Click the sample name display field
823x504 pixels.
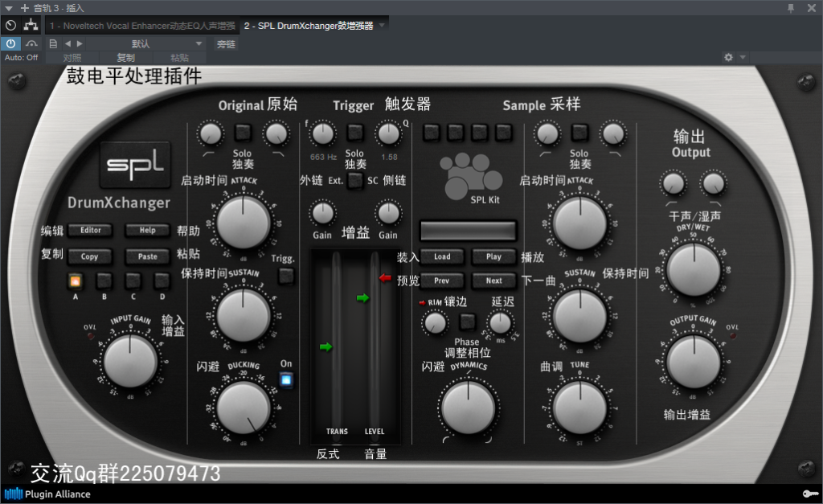(x=469, y=231)
